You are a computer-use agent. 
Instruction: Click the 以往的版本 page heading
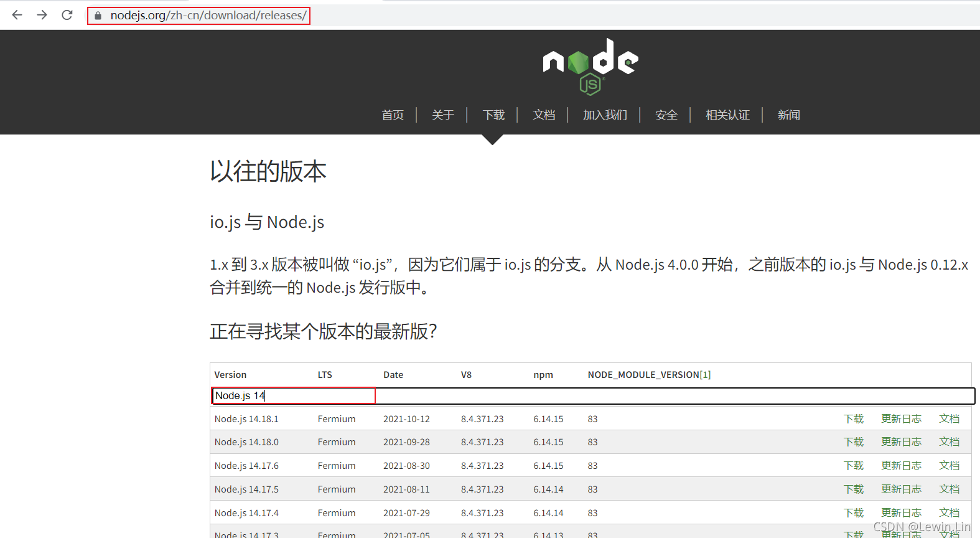[x=268, y=171]
